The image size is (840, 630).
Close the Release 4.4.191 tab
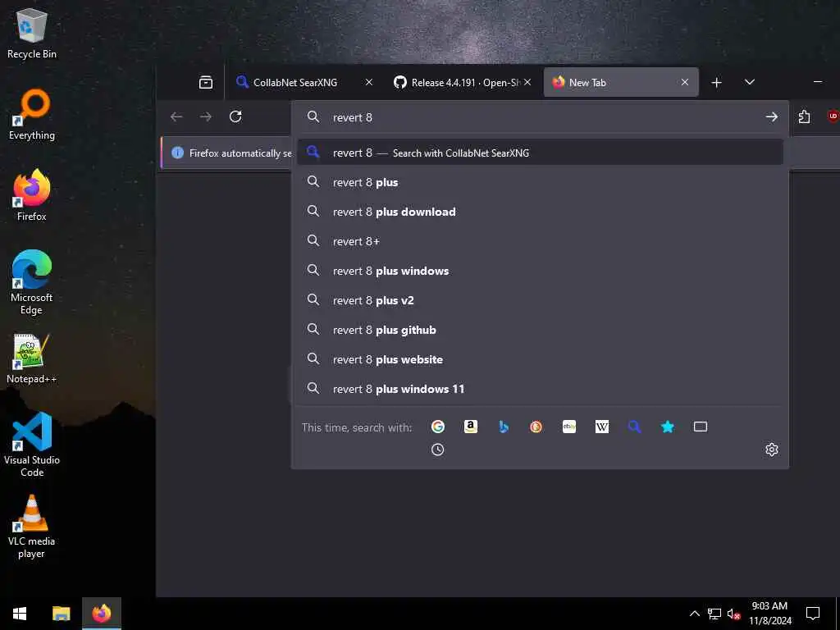[527, 83]
